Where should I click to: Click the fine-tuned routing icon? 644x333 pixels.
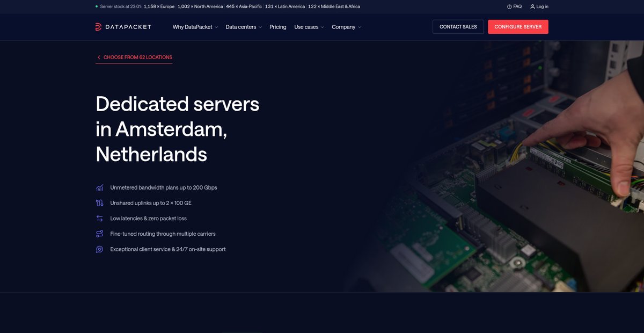tap(99, 234)
